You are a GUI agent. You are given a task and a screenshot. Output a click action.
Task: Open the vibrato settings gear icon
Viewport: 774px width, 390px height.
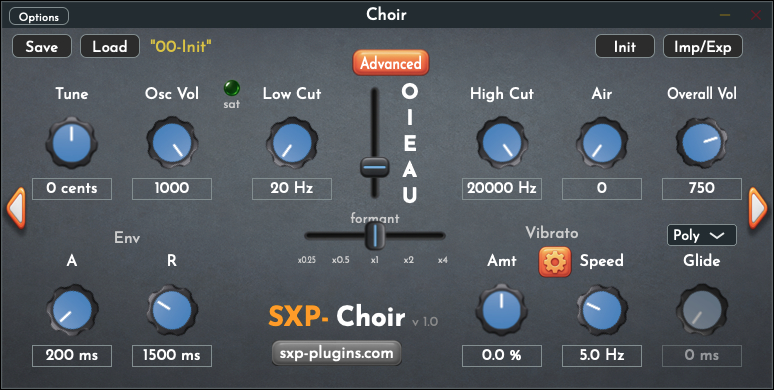[x=555, y=261]
